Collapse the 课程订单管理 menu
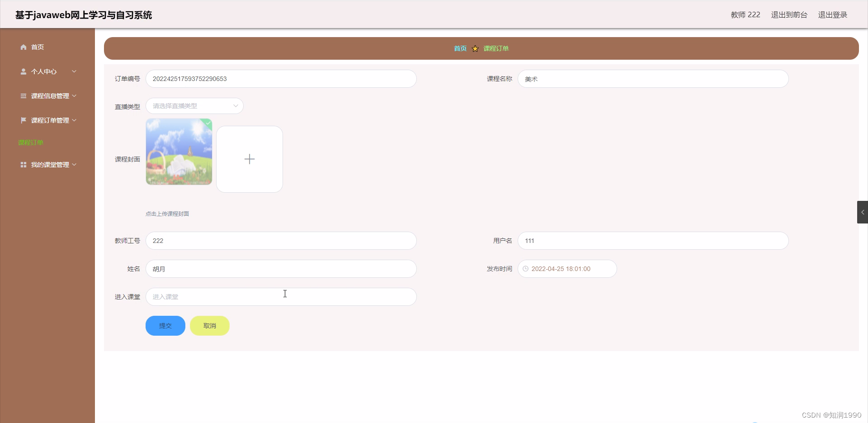 74,120
